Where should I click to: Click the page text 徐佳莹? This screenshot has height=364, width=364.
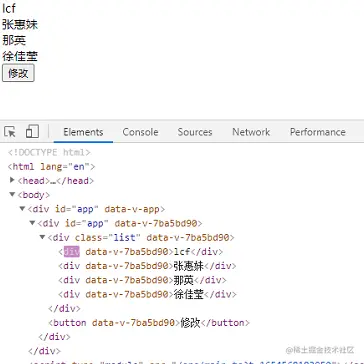point(20,56)
